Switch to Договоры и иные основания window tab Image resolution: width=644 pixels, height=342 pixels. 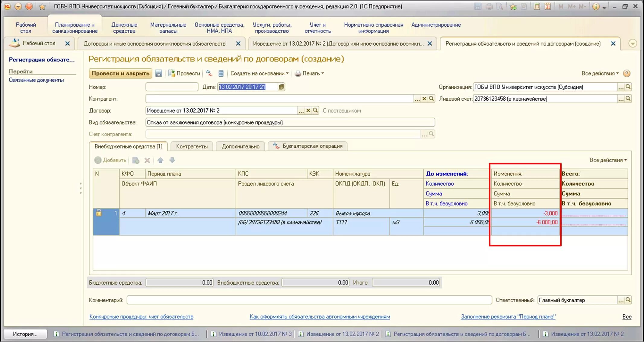pyautogui.click(x=155, y=44)
